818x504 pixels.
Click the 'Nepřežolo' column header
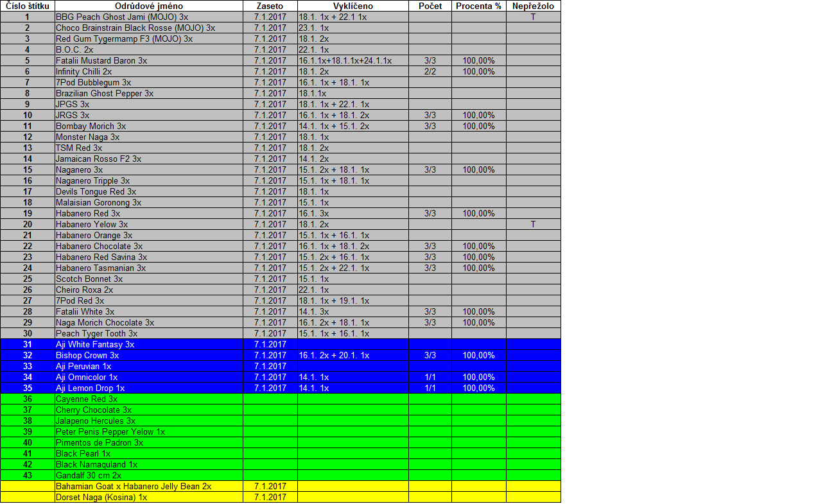click(x=533, y=6)
